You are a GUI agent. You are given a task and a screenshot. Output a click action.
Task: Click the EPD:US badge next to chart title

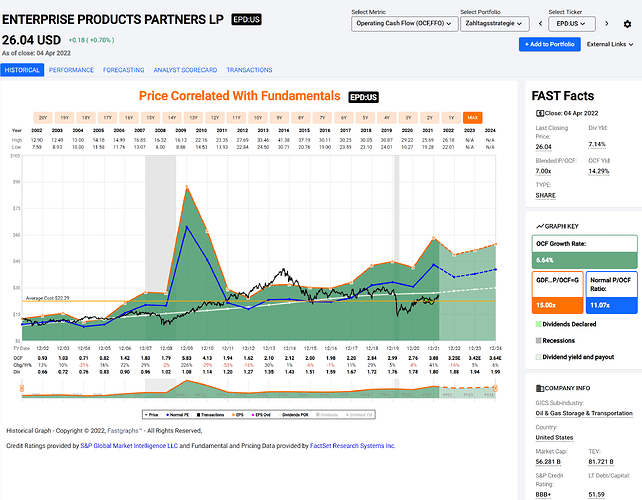click(363, 97)
